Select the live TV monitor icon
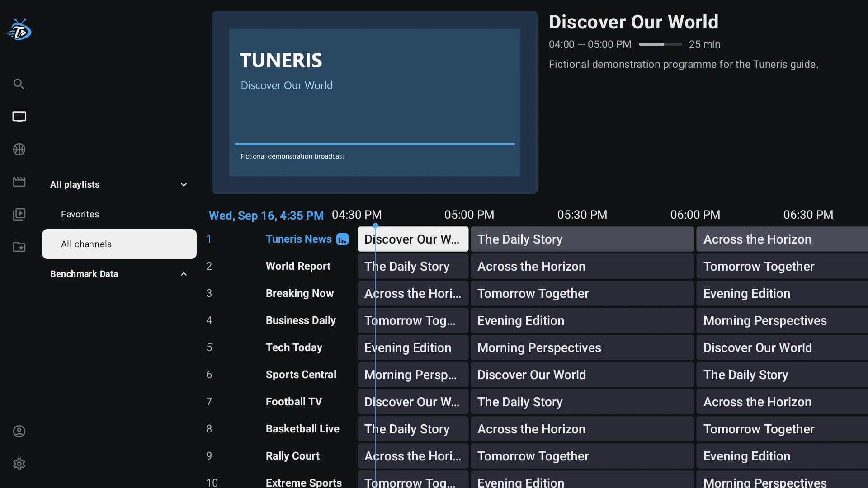Viewport: 868px width, 488px height. tap(19, 117)
